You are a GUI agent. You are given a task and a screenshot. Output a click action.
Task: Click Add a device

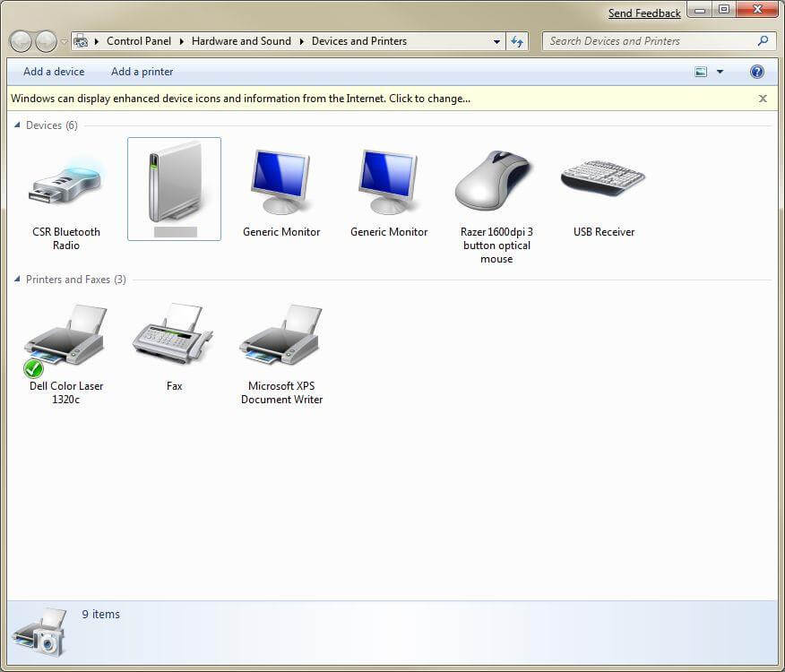point(53,72)
